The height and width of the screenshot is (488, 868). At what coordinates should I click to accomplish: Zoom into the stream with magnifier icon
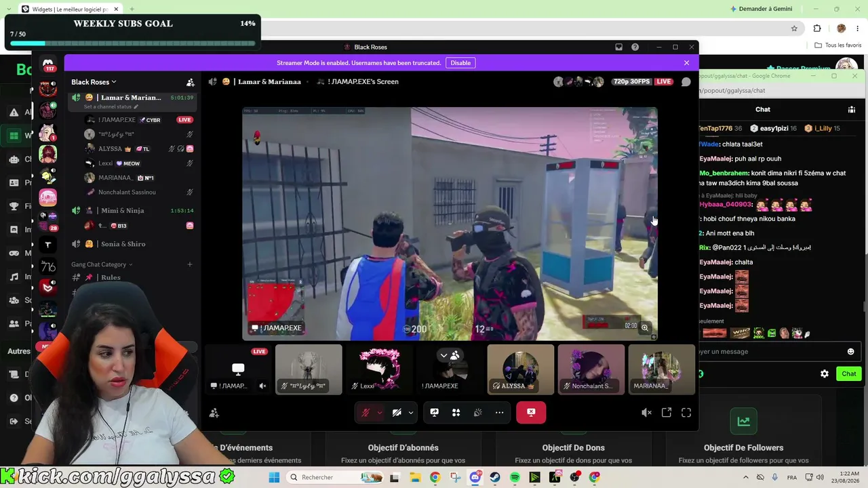[645, 327]
